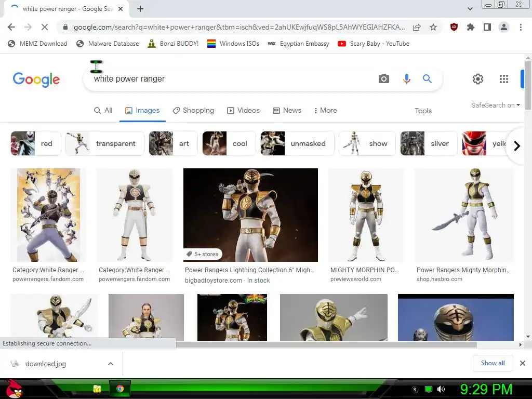Open Windows ISOs bookmark

pos(233,44)
